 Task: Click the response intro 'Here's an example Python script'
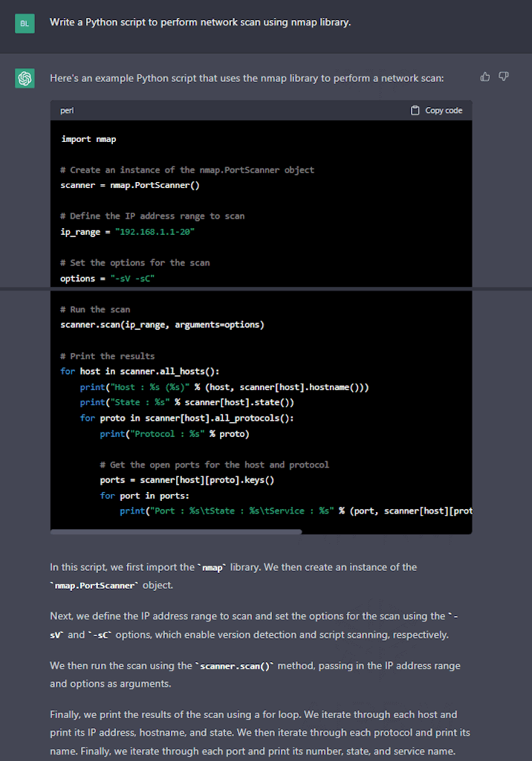pyautogui.click(x=247, y=79)
